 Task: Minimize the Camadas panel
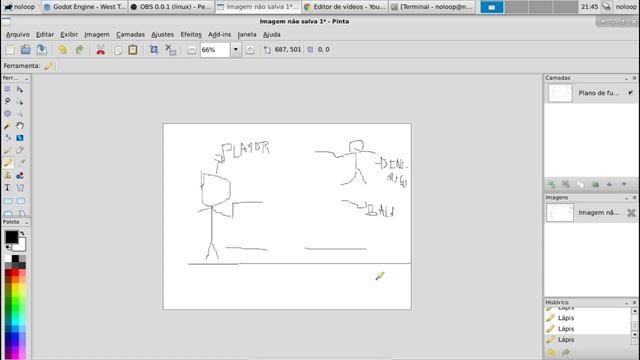(x=627, y=78)
